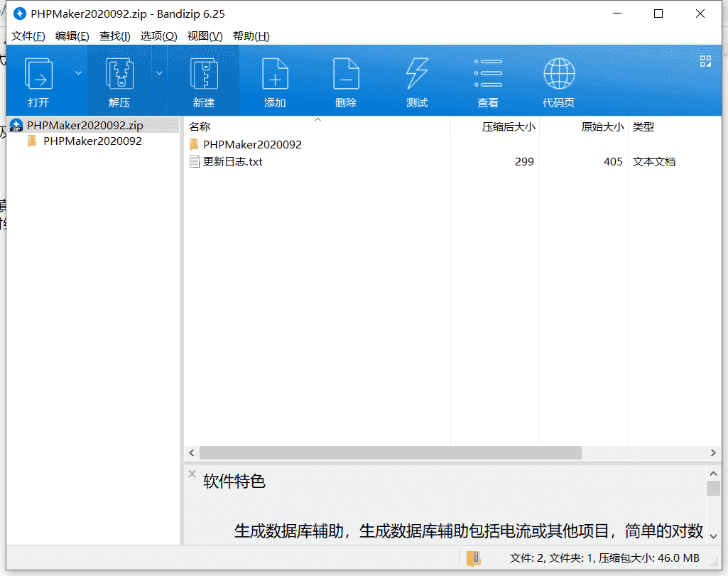Click the horizontal scrollbar thumb

[391, 452]
